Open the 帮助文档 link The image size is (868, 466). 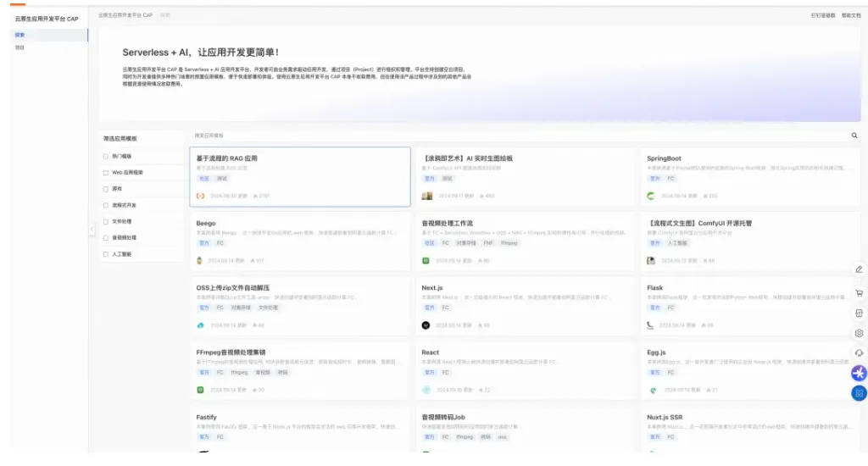851,15
